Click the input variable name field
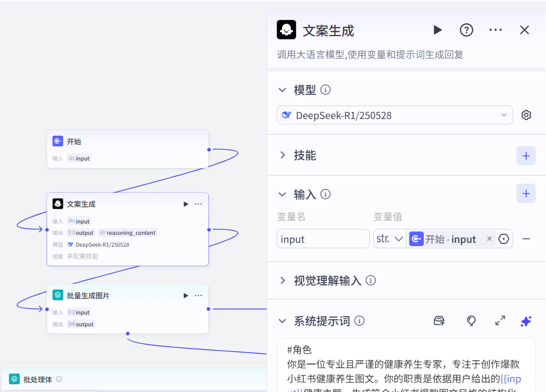Screen dimensions: 546x392 (x=323, y=239)
